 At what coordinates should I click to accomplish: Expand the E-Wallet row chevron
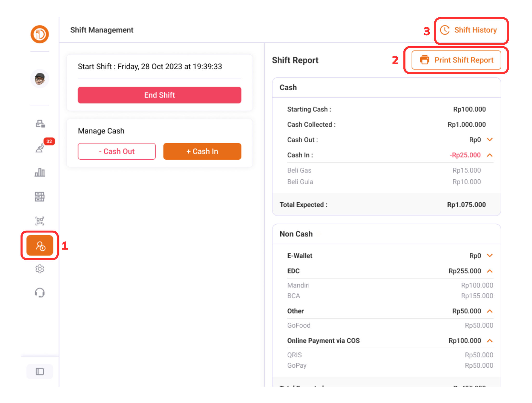pyautogui.click(x=490, y=256)
